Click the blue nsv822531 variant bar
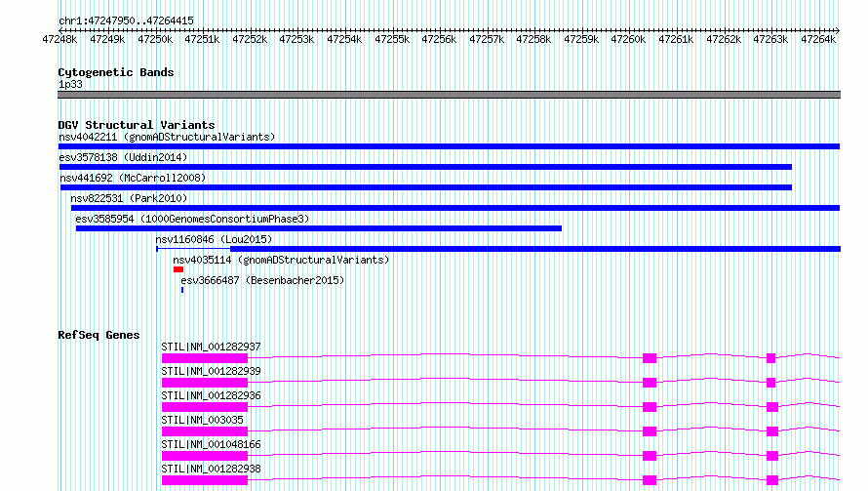868x491 pixels. (x=455, y=208)
